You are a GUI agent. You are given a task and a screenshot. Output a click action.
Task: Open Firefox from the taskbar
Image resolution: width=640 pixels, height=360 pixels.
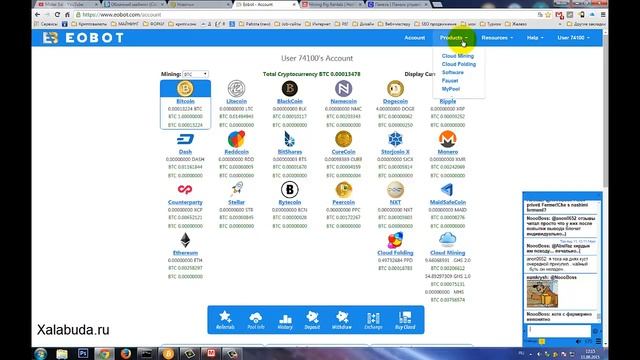125,353
